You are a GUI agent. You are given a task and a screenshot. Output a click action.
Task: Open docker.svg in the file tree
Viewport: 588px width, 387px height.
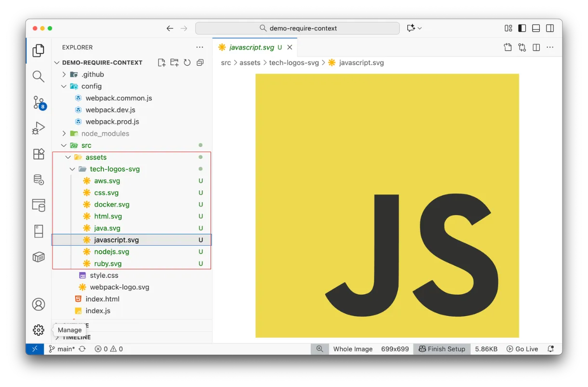[111, 205]
